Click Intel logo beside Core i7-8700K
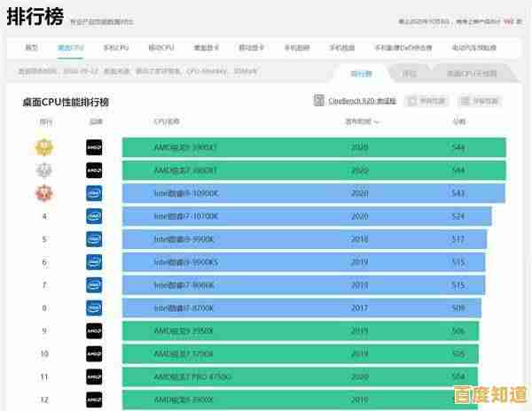Image resolution: width=532 pixels, height=411 pixels. (x=94, y=308)
